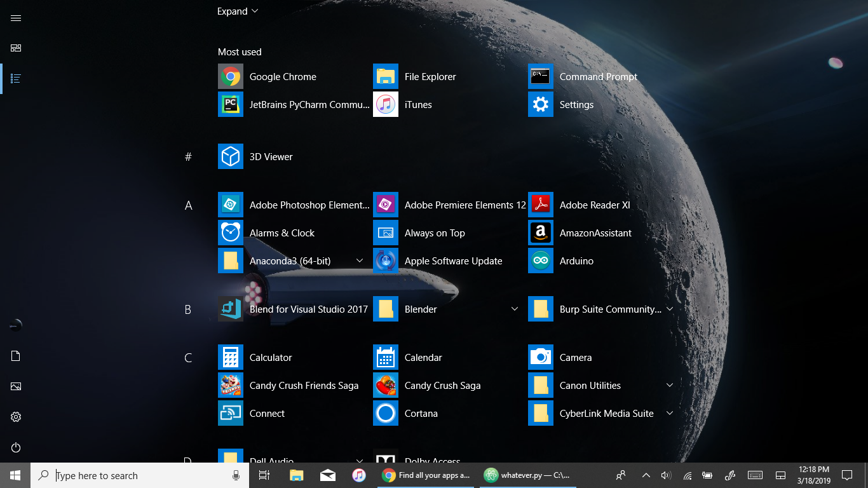Viewport: 868px width, 488px height.
Task: Switch to Pinned tiles view
Action: tap(16, 48)
